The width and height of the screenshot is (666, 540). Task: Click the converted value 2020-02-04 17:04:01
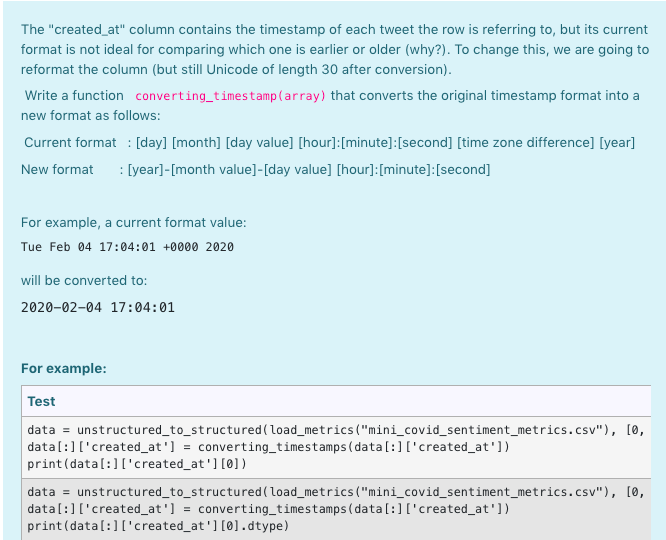[98, 308]
